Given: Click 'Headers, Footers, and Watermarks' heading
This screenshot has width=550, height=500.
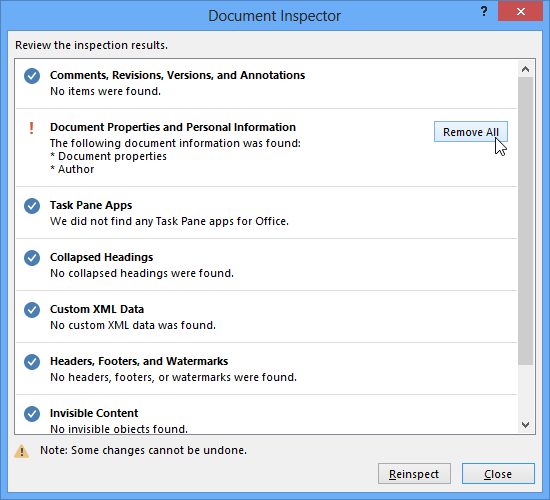Looking at the screenshot, I should pos(139,361).
